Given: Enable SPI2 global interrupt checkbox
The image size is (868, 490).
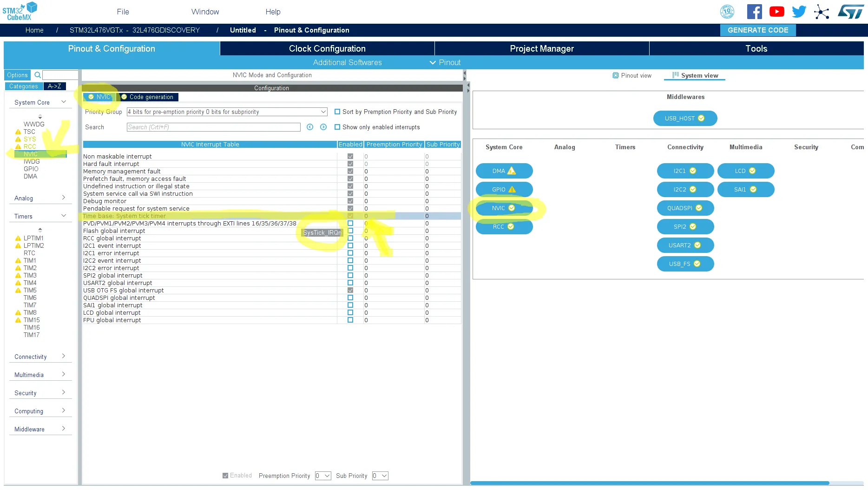Looking at the screenshot, I should pos(350,275).
